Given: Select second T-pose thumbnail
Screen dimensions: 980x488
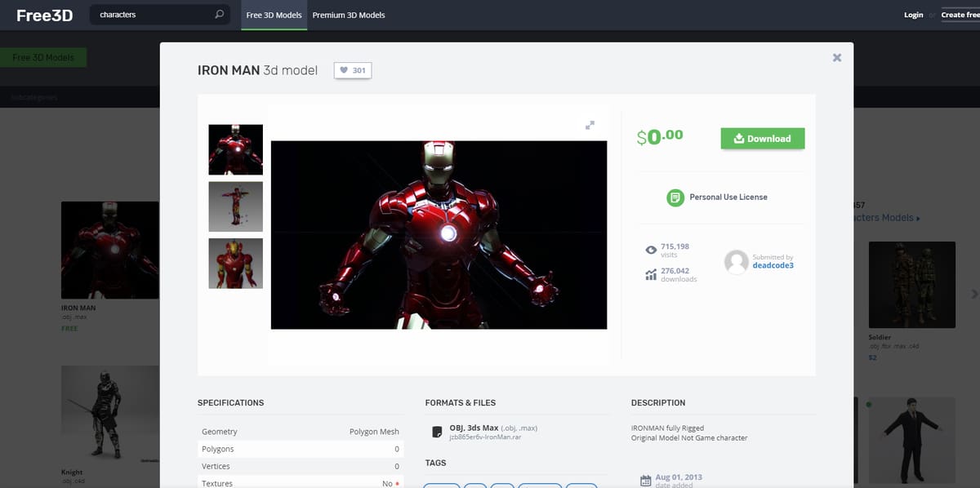Looking at the screenshot, I should click(236, 206).
